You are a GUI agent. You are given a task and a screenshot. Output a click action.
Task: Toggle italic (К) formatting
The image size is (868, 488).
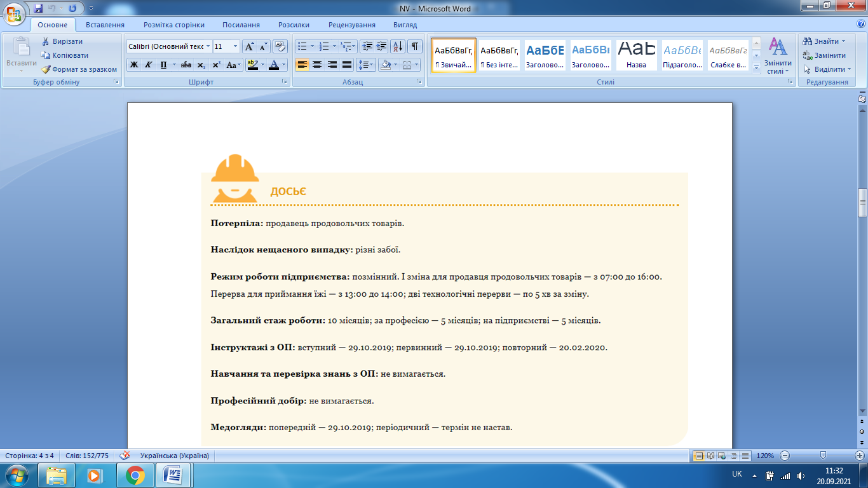pyautogui.click(x=149, y=65)
